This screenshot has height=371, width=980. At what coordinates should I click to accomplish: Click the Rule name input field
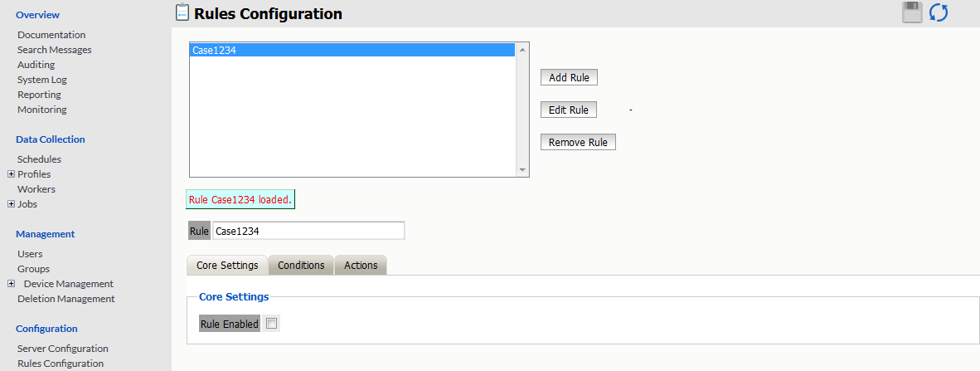[308, 231]
